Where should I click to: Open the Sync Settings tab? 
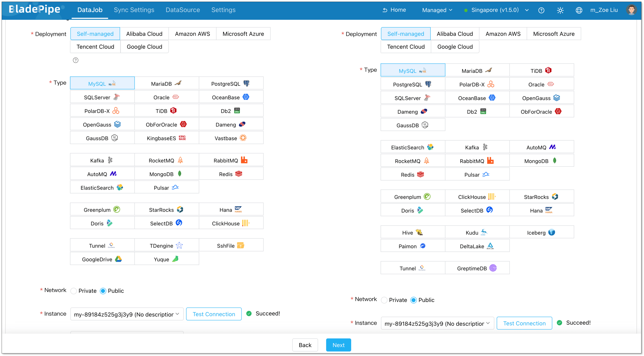click(x=134, y=10)
